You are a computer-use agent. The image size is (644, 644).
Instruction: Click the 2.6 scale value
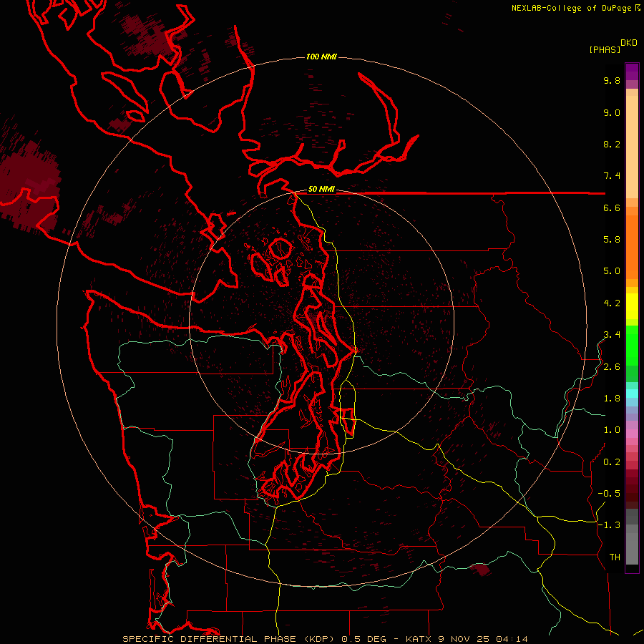612,367
